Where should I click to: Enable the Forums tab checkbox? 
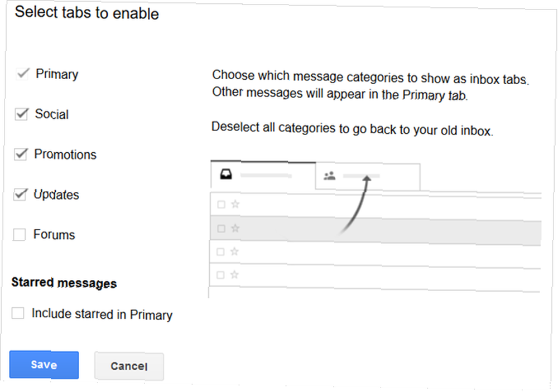click(x=19, y=234)
